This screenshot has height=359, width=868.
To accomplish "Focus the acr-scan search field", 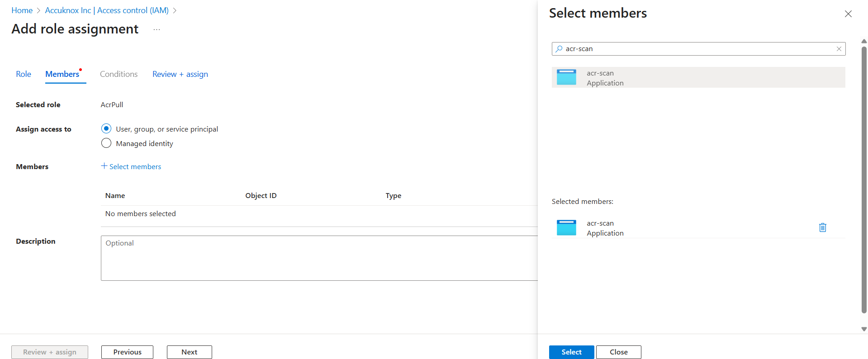I will (698, 49).
